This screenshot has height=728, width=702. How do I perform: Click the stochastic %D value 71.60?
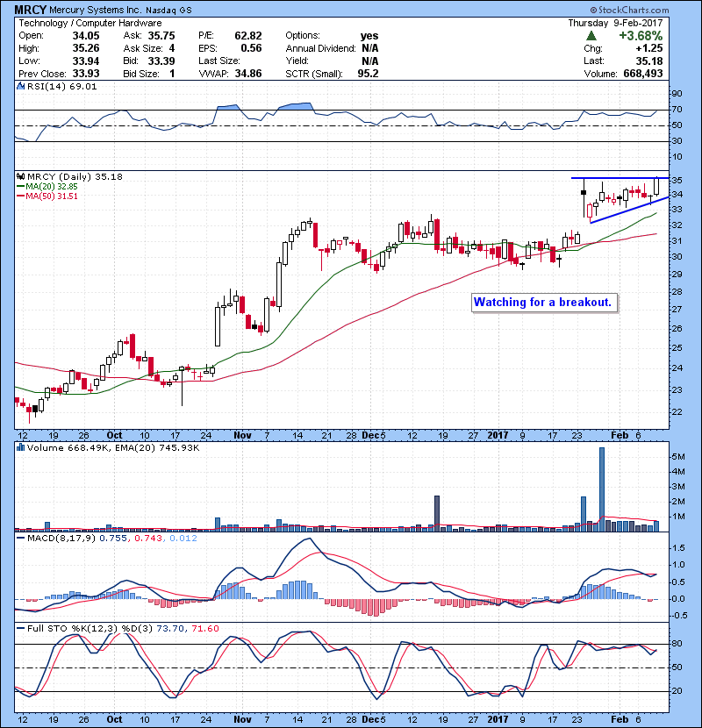[x=204, y=628]
